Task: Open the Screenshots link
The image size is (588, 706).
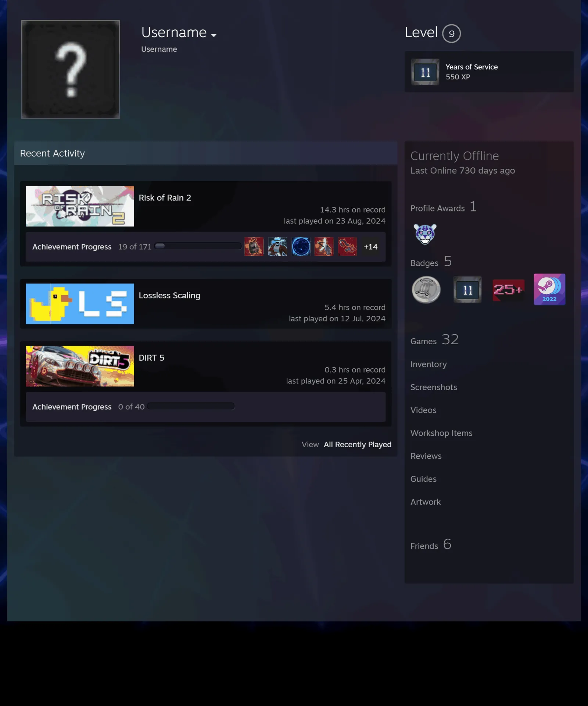Action: [434, 387]
